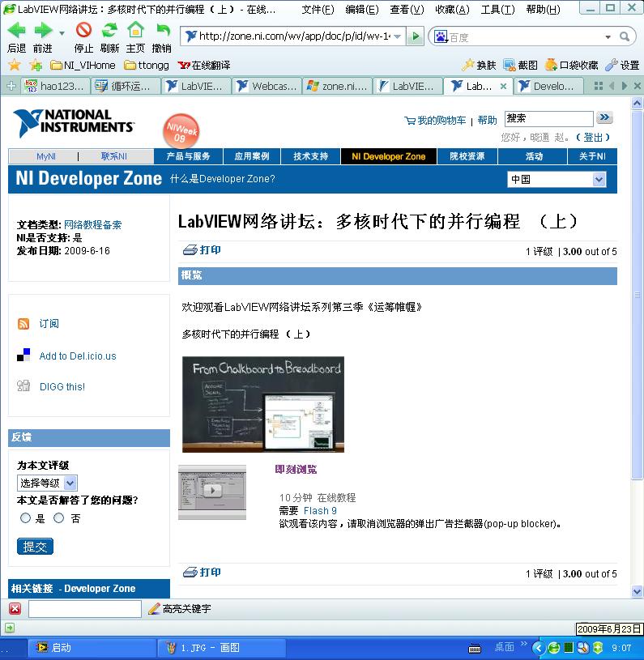Click the search magnifier icon in Baidu box
The width and height of the screenshot is (644, 660).
[625, 37]
